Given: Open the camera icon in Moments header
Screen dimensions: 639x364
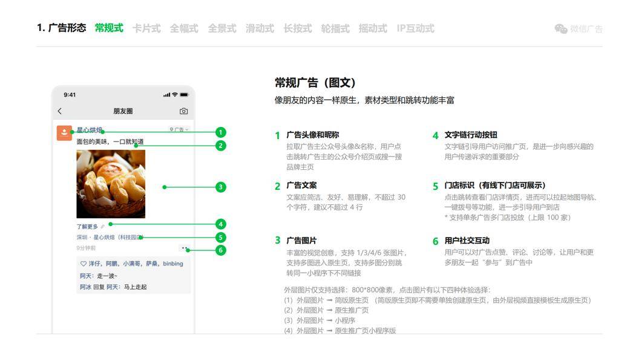Looking at the screenshot, I should 184,111.
